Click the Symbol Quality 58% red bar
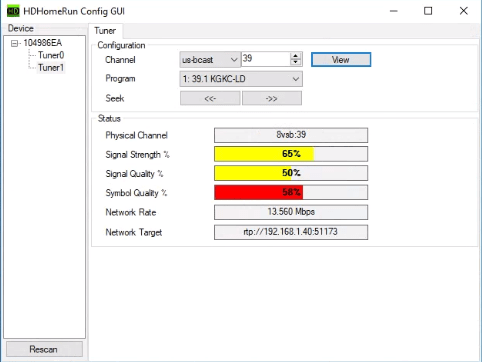 pos(291,192)
